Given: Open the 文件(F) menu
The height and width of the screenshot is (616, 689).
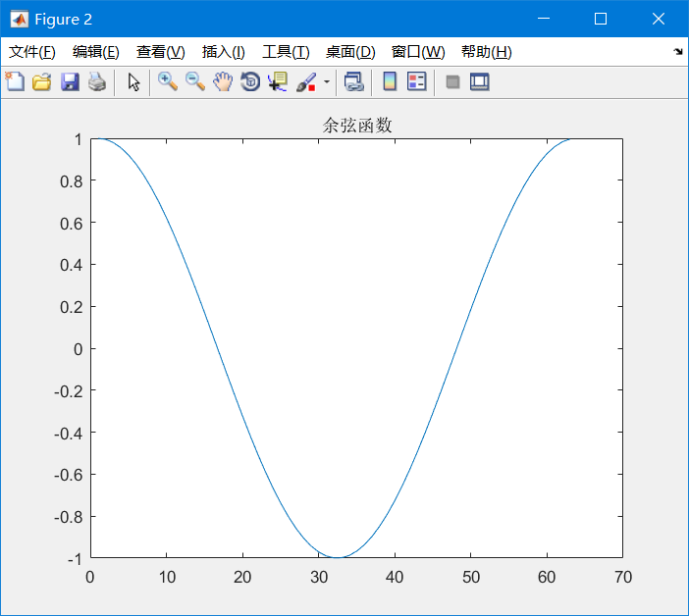Looking at the screenshot, I should pyautogui.click(x=32, y=52).
